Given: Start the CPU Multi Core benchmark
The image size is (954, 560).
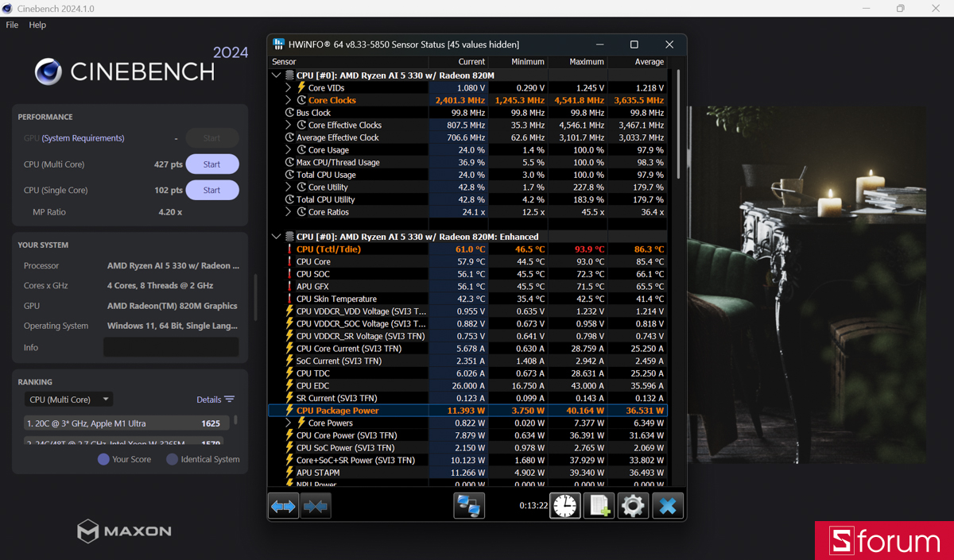Looking at the screenshot, I should (x=211, y=164).
